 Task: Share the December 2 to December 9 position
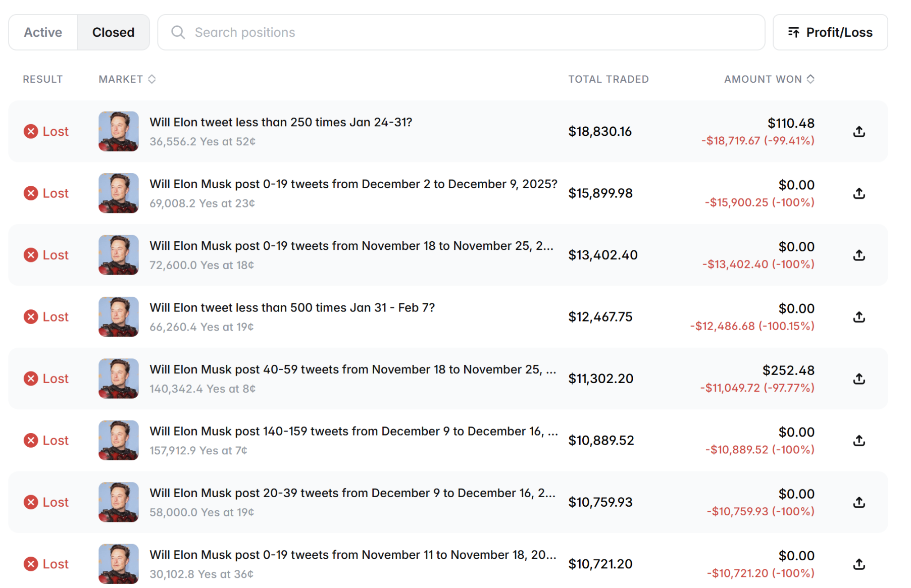click(859, 193)
